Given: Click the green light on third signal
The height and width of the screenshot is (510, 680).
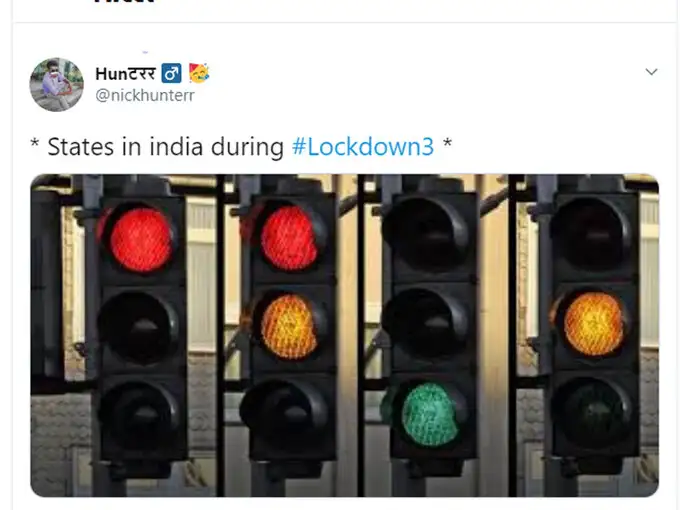Looking at the screenshot, I should (429, 415).
